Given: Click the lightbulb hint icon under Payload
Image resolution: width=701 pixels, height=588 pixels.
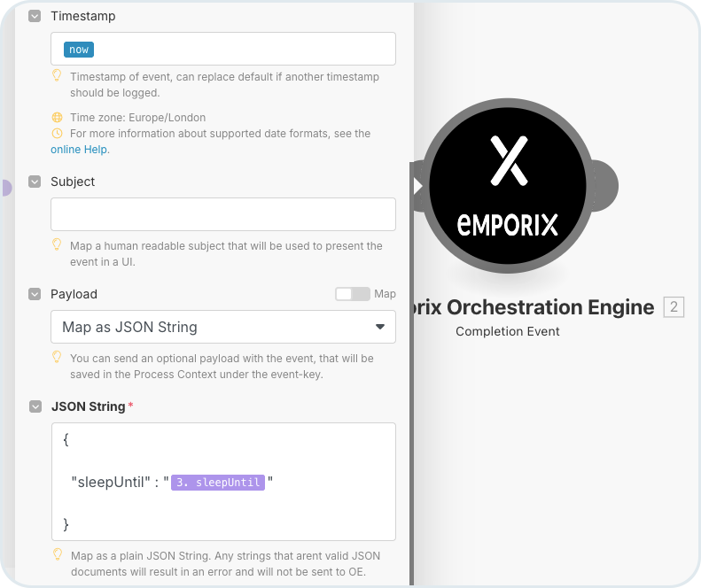Looking at the screenshot, I should click(x=58, y=358).
